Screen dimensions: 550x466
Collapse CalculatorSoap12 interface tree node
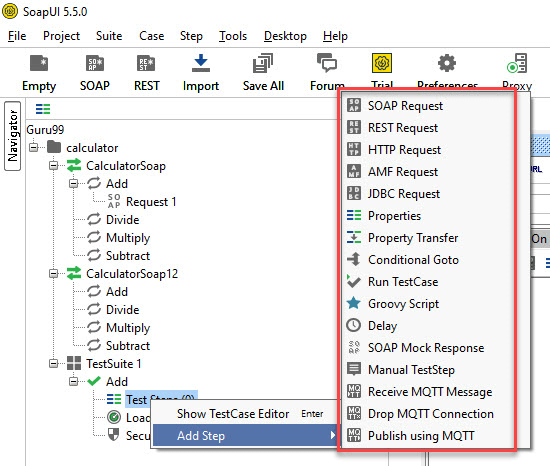point(53,273)
